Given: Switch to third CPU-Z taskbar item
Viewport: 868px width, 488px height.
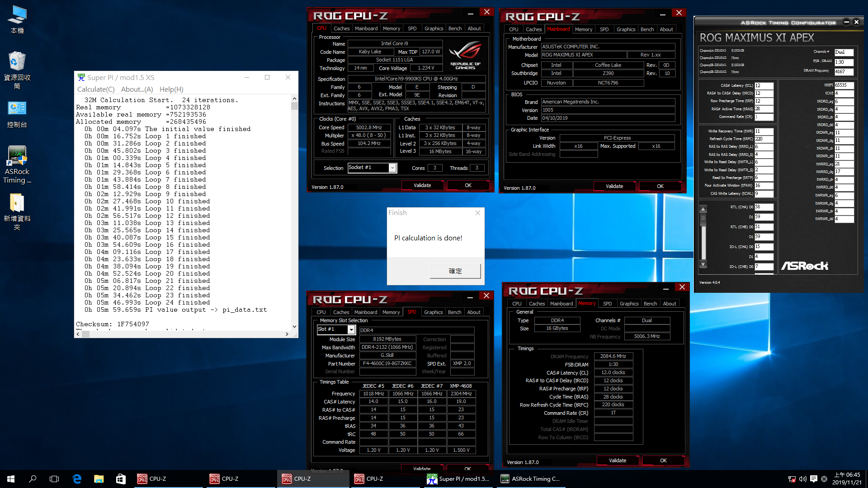Looking at the screenshot, I should (x=312, y=479).
